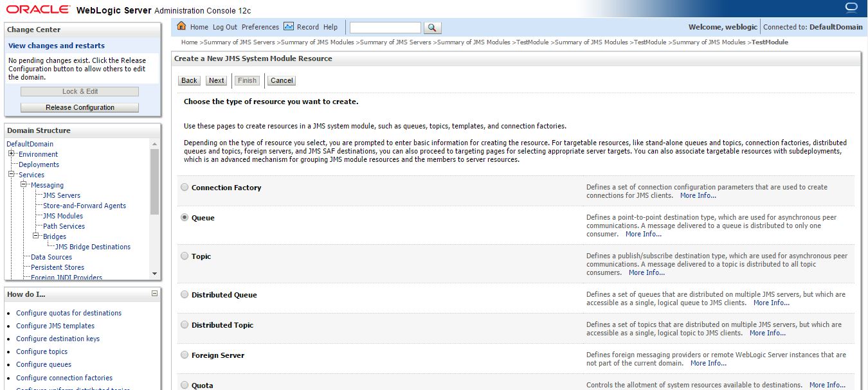
Task: Open DefaultDomain in the tree
Action: click(x=30, y=144)
